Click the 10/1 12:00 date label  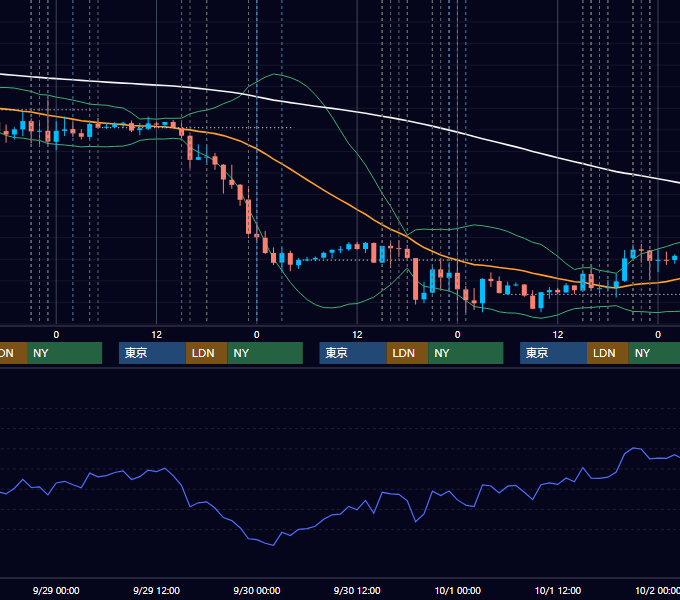558,590
